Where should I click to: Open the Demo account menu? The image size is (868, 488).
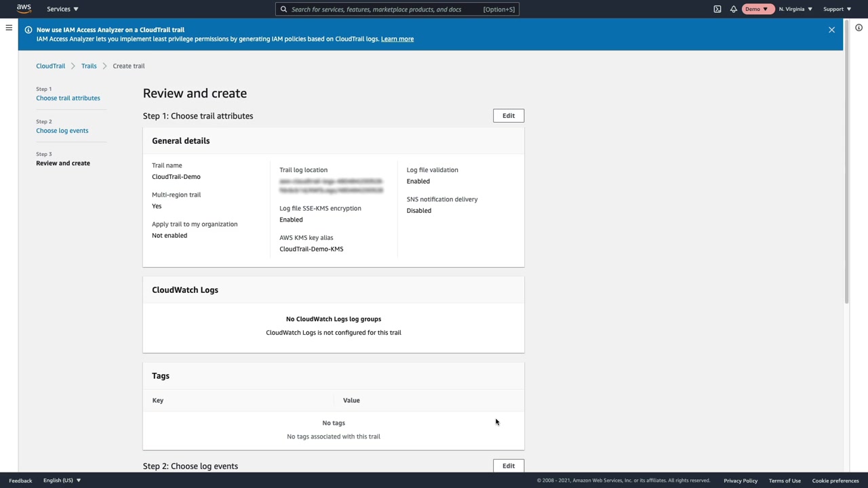pos(757,9)
